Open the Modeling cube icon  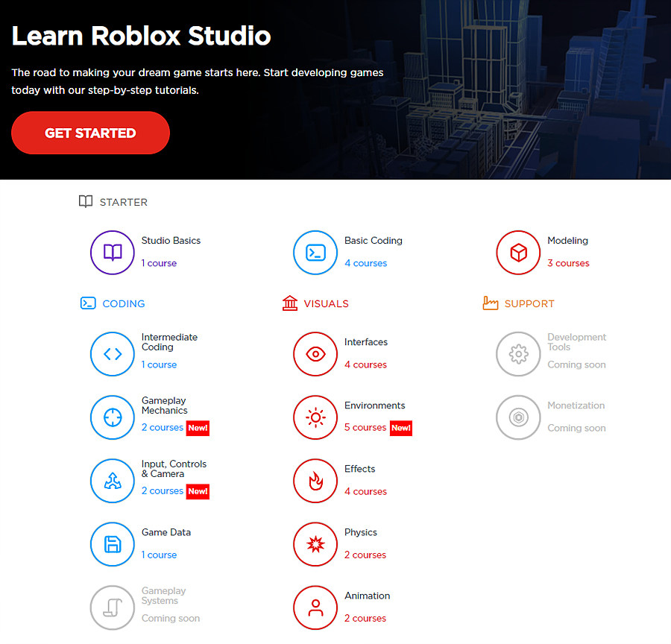tap(518, 253)
